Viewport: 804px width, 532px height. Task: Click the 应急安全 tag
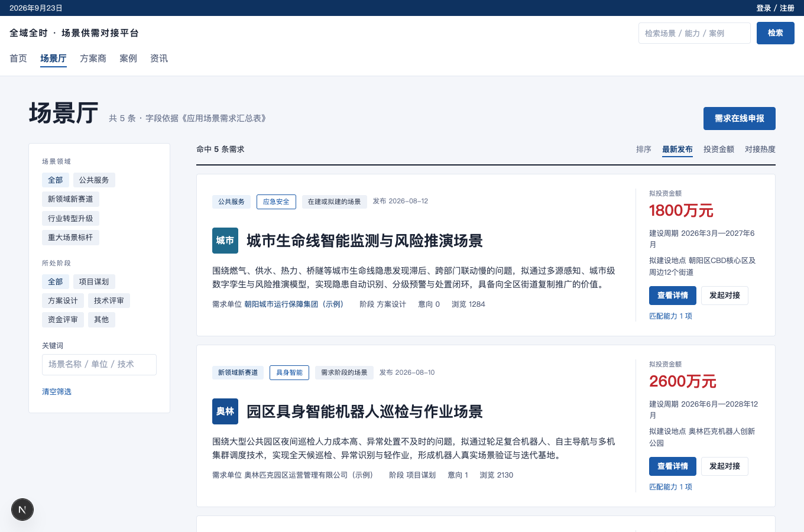click(x=276, y=202)
